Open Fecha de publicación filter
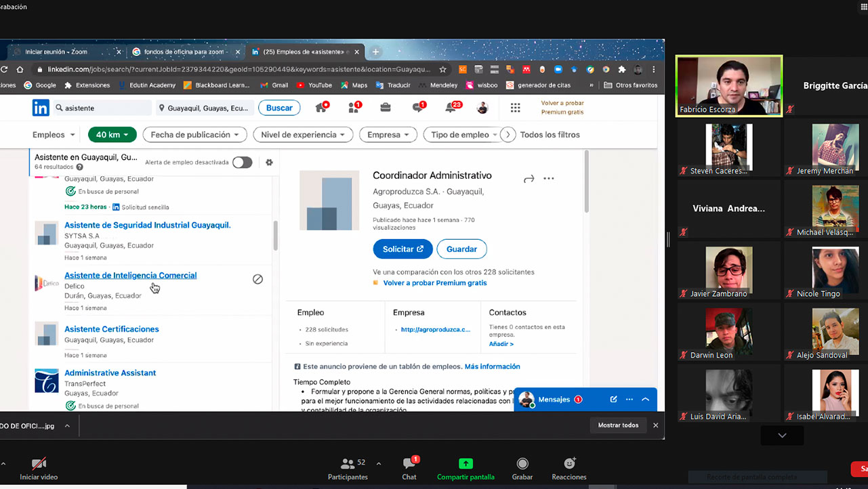This screenshot has width=868, height=489. coord(194,135)
